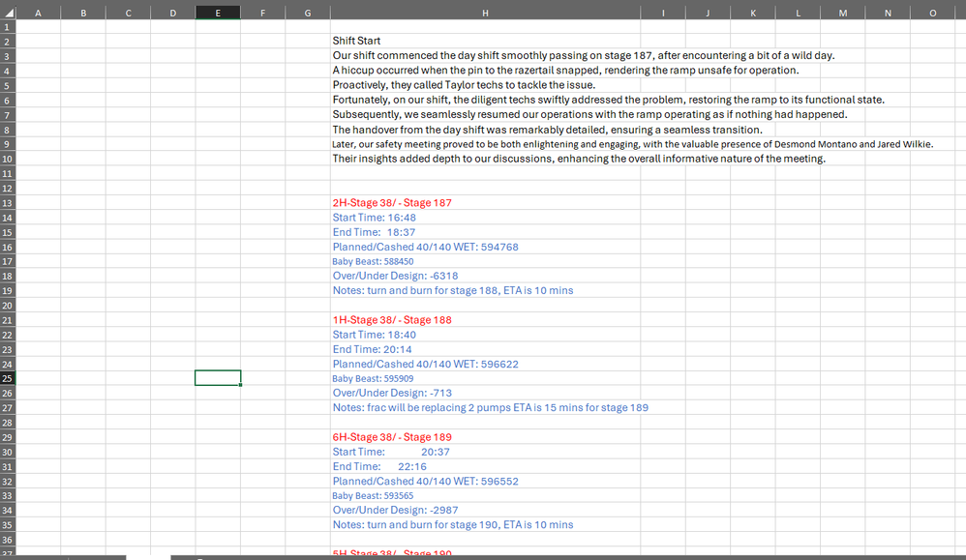Select row 12 header
The width and height of the screenshot is (966, 560).
pos(8,189)
